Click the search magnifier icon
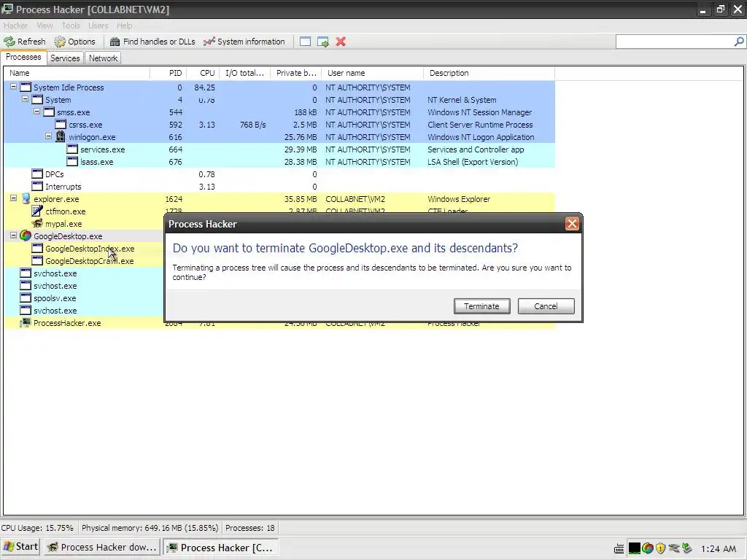Viewport: 747px width, 560px height. pyautogui.click(x=739, y=42)
